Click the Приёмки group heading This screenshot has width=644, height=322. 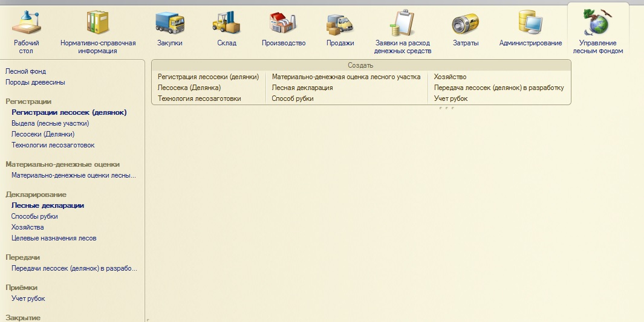pyautogui.click(x=21, y=288)
